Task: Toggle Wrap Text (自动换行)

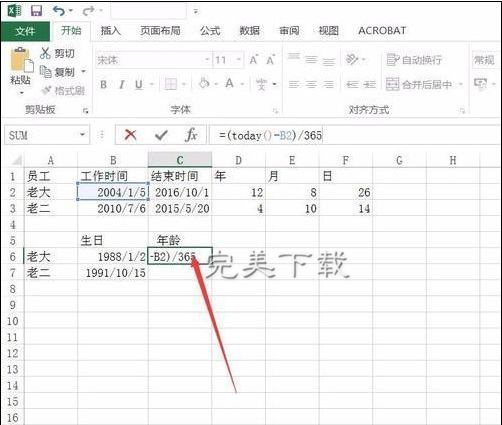Action: (414, 60)
